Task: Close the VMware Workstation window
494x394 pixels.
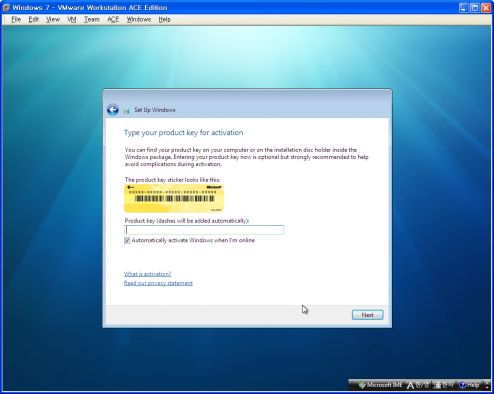Action: [486, 8]
